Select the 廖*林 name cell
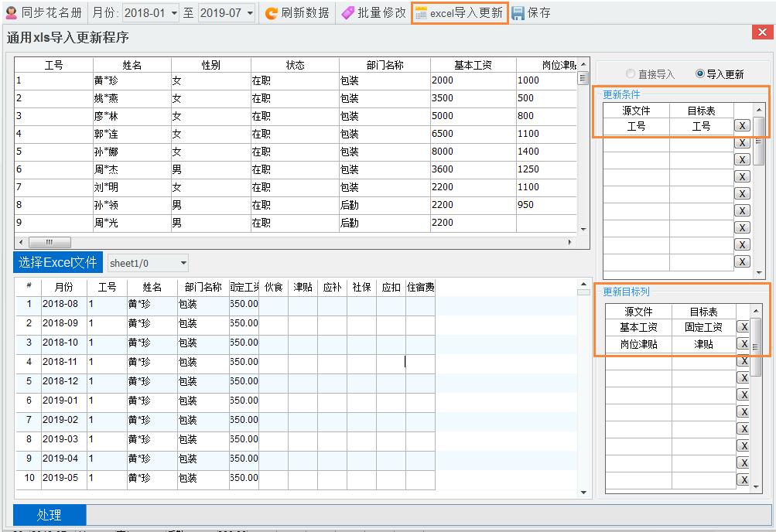 [x=132, y=116]
